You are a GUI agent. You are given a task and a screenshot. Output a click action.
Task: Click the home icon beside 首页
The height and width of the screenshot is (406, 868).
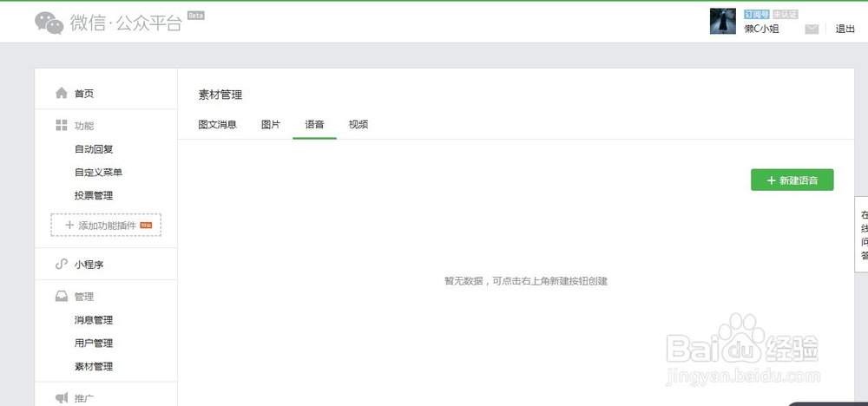pyautogui.click(x=62, y=93)
